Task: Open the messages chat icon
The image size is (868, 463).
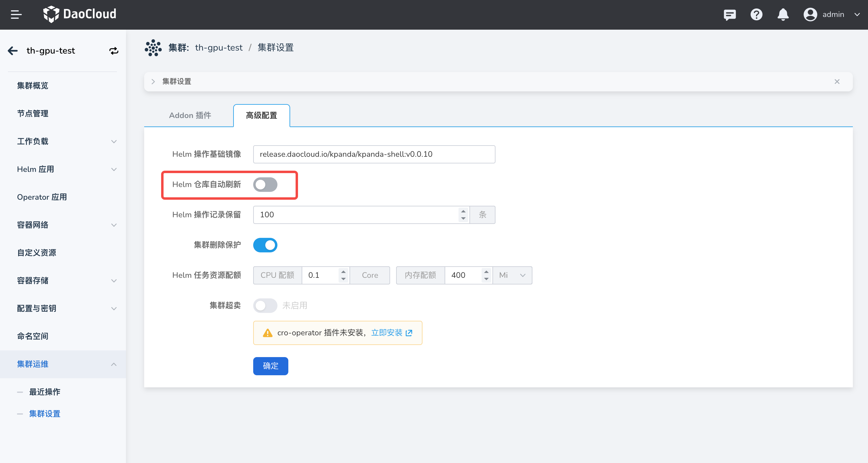Action: 730,15
